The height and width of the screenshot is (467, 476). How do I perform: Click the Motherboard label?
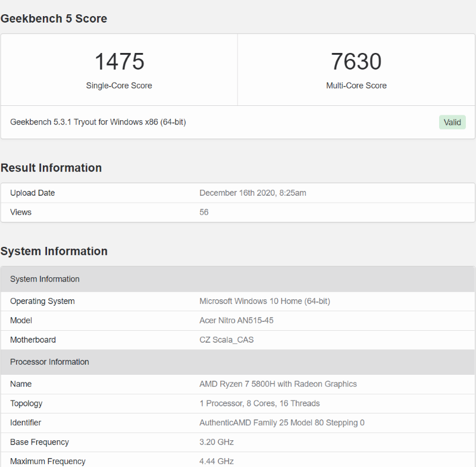pos(33,340)
